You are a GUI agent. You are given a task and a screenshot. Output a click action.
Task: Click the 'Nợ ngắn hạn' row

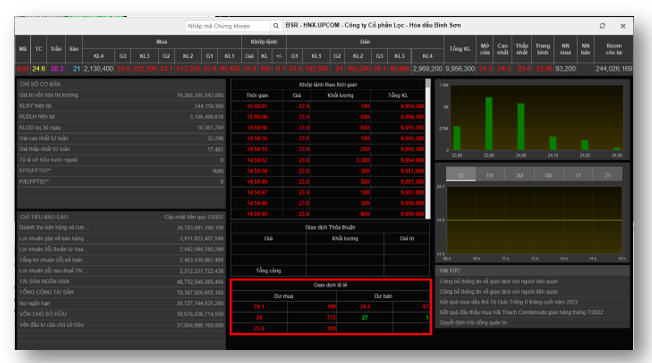(121, 303)
